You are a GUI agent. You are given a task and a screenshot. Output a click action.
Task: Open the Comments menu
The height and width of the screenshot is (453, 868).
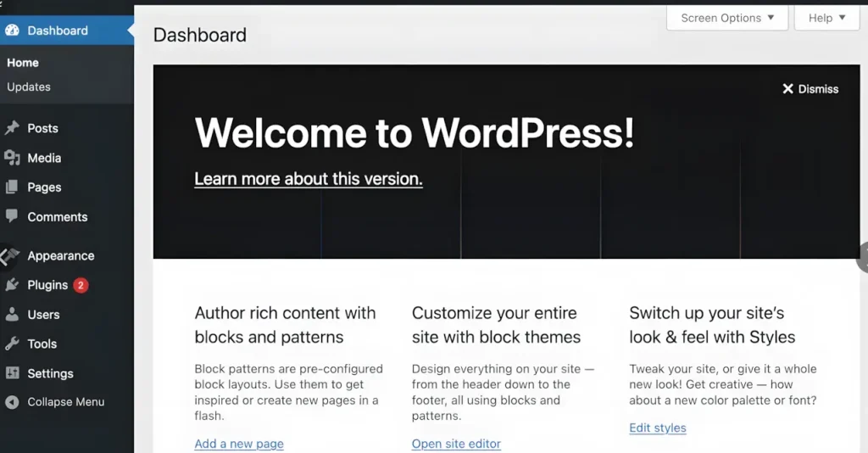pyautogui.click(x=58, y=217)
